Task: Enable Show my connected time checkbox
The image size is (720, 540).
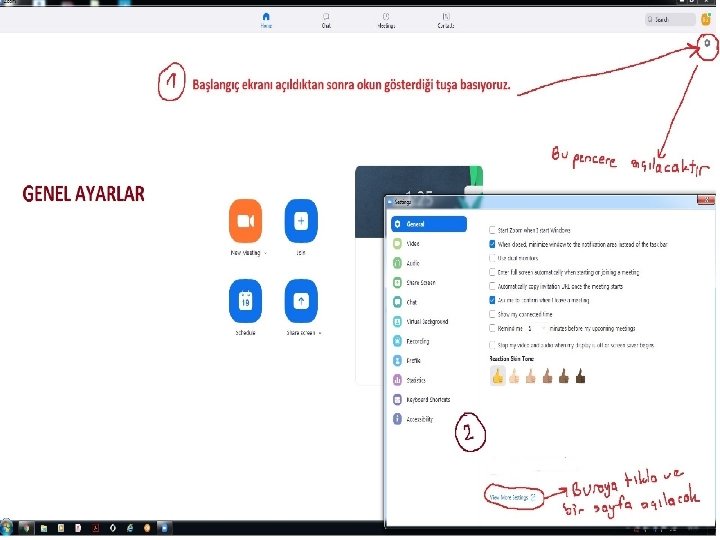Action: (492, 315)
